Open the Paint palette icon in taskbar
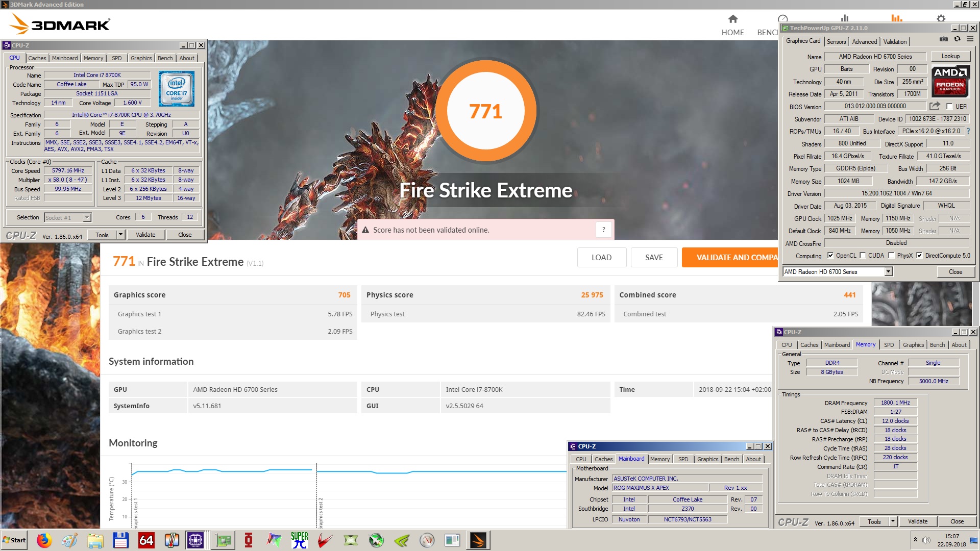The image size is (980, 551). click(70, 540)
